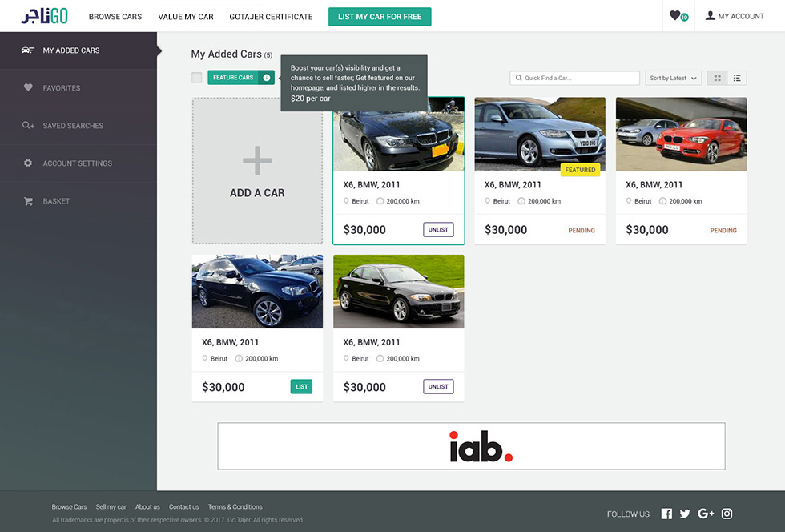The image size is (785, 532).
Task: Click the cart icon beside Basket
Action: (28, 201)
